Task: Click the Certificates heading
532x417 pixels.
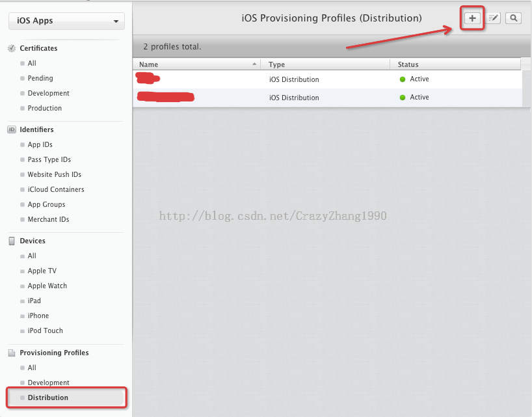Action: pos(38,49)
